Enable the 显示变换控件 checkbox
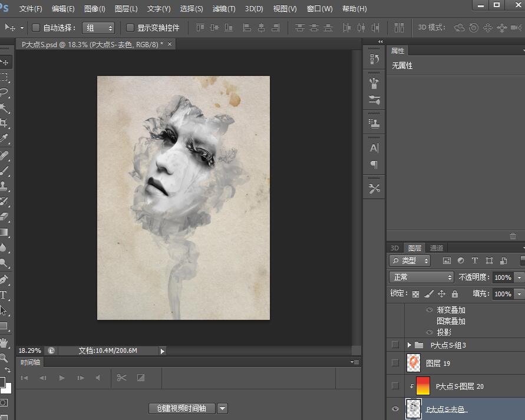Viewport: 525px width, 420px height. point(130,28)
